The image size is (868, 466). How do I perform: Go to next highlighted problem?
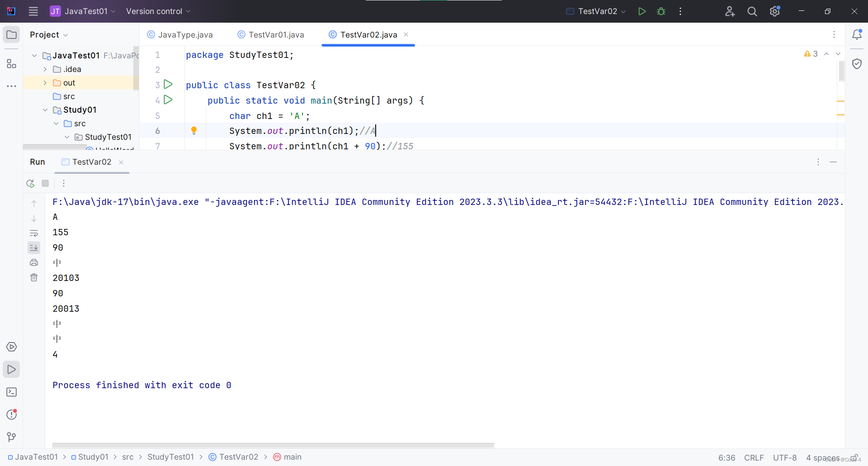[838, 54]
